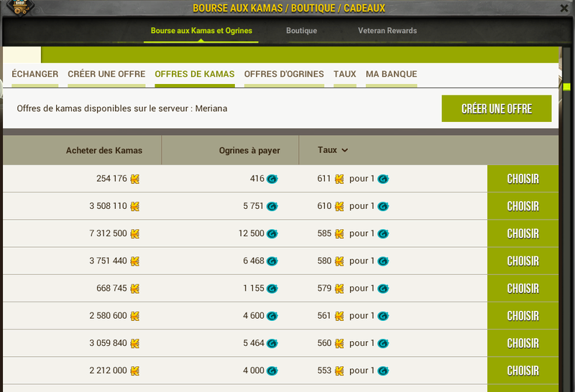Click ogrine icon next to 5 464
This screenshot has height=392, width=575.
[x=272, y=343]
